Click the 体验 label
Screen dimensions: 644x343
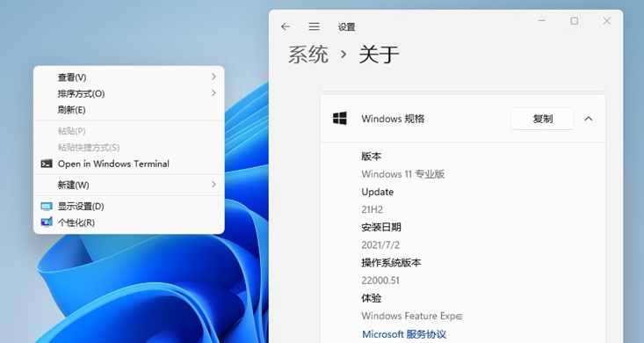tap(372, 298)
